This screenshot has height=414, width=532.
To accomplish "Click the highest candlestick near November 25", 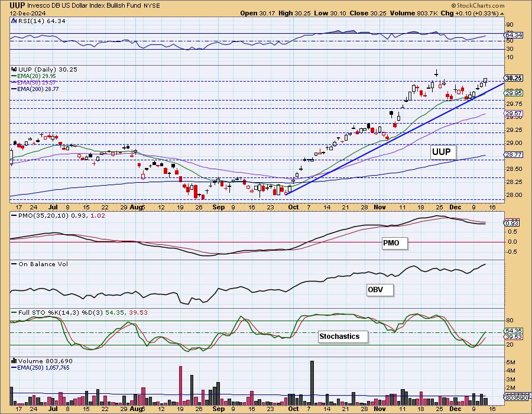I will (436, 73).
